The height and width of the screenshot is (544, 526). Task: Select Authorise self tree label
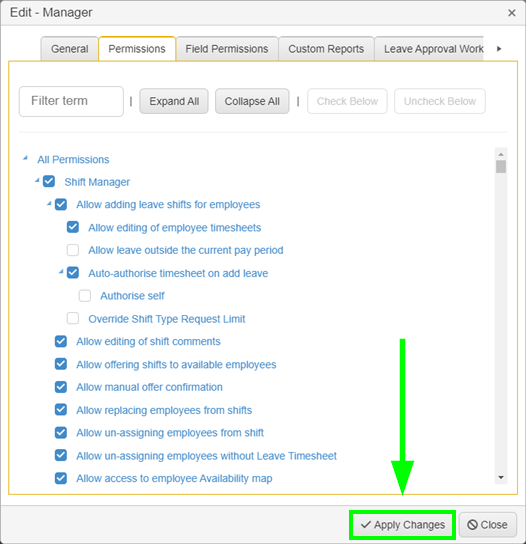coord(132,296)
